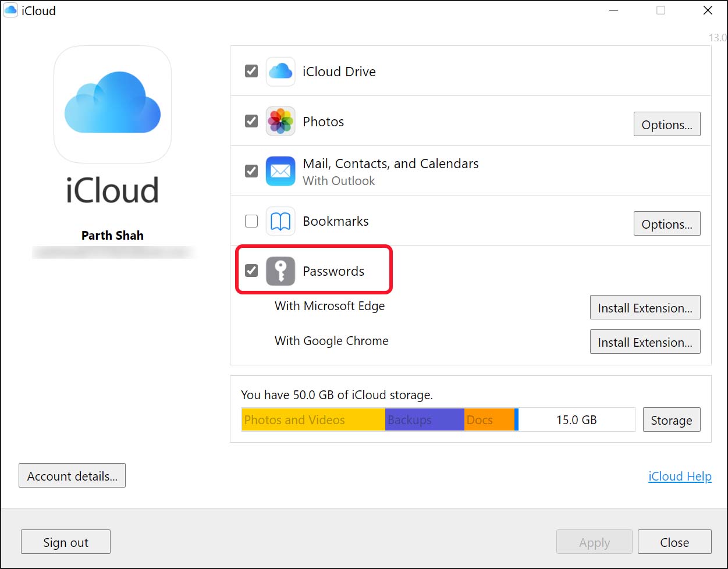728x569 pixels.
Task: Open Bookmarks Options button
Action: click(666, 224)
